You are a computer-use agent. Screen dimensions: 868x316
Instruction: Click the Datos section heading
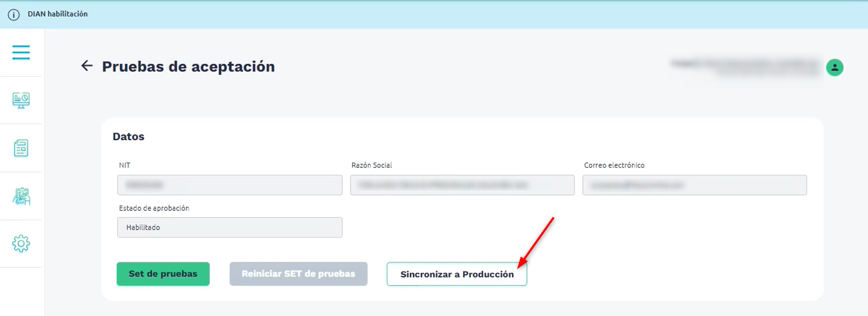point(128,137)
